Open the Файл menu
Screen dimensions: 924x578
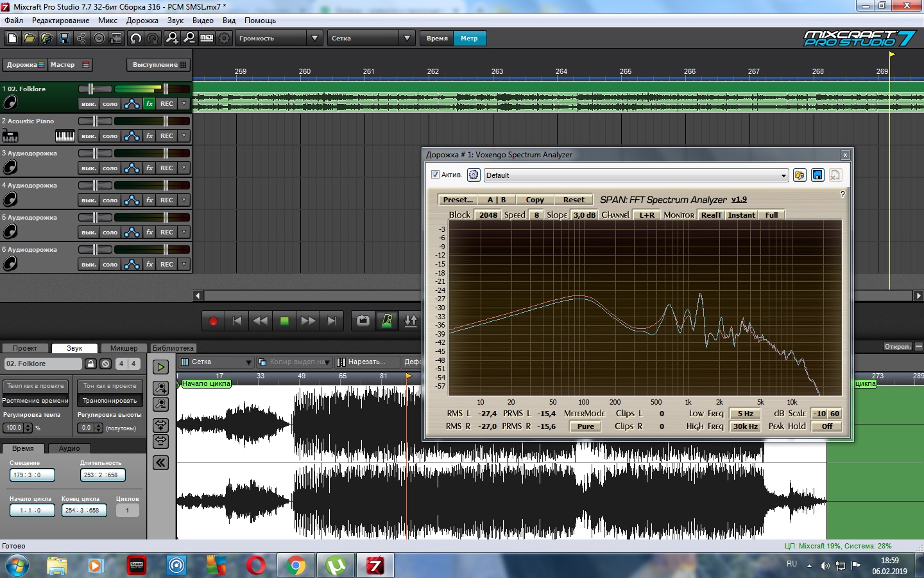tap(13, 21)
